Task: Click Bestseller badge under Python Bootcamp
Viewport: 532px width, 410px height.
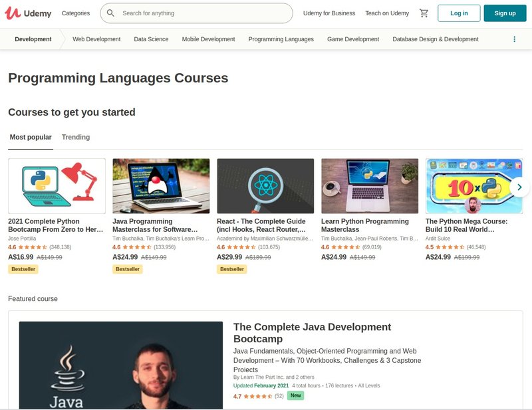Action: point(23,269)
